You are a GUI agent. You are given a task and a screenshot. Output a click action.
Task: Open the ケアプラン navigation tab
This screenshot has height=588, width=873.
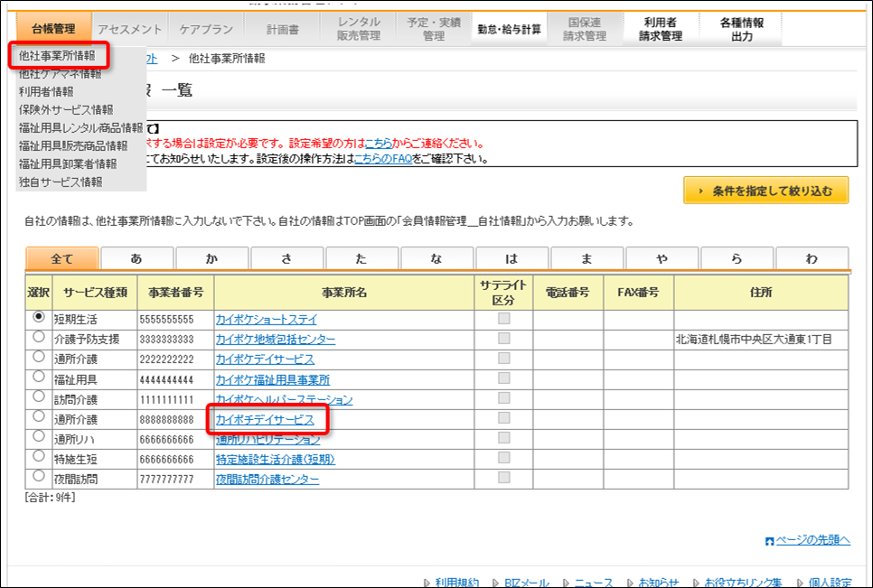[x=206, y=29]
